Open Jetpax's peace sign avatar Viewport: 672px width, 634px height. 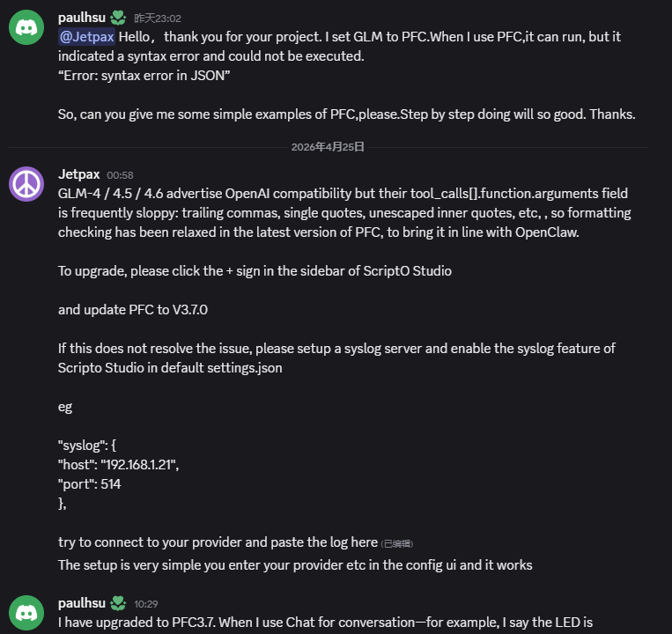[27, 184]
